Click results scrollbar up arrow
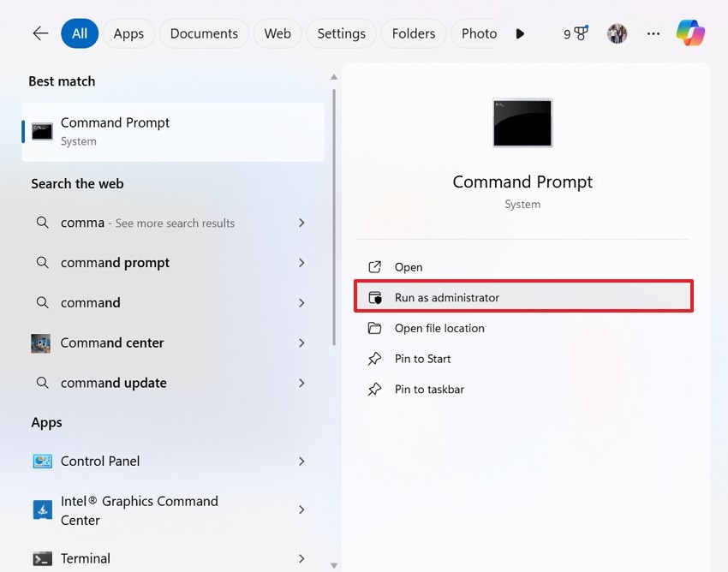 tap(334, 77)
